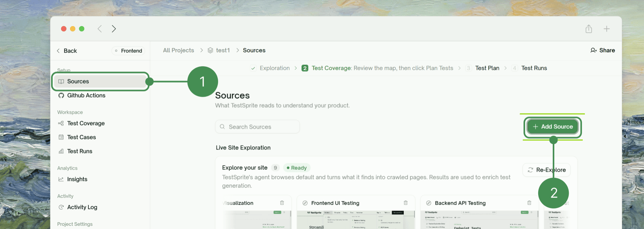Click the Live Site Exploration heading
The width and height of the screenshot is (644, 229).
[243, 148]
